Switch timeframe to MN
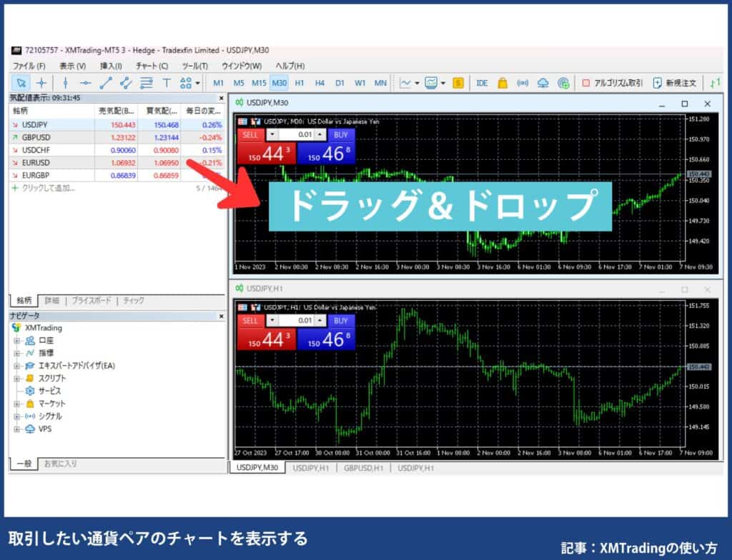Screen dimensions: 732x560 point(380,83)
